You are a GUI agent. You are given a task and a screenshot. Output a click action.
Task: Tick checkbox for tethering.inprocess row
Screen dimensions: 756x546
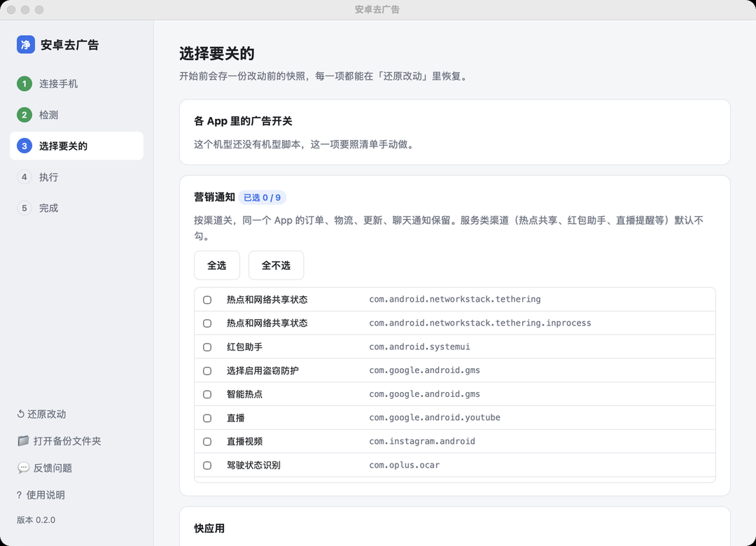coord(207,323)
